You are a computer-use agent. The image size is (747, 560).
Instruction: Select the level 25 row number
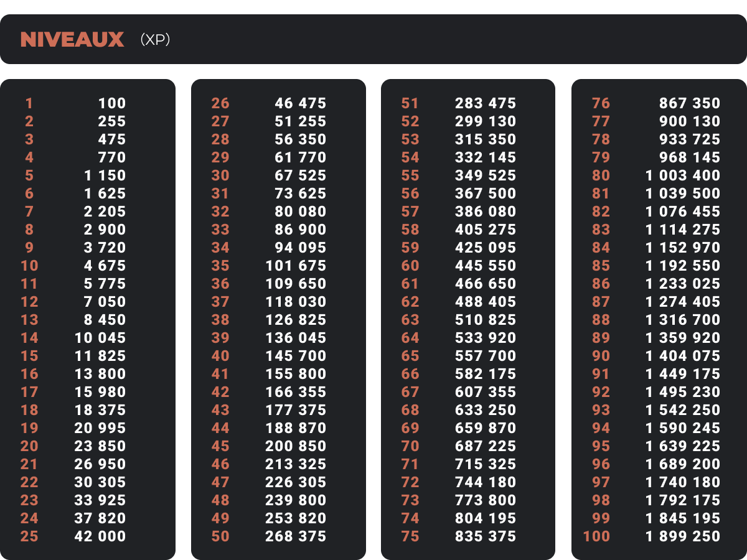(x=29, y=536)
